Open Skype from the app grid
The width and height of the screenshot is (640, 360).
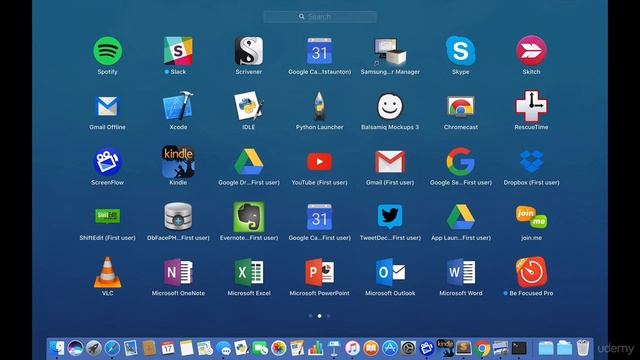coord(460,51)
